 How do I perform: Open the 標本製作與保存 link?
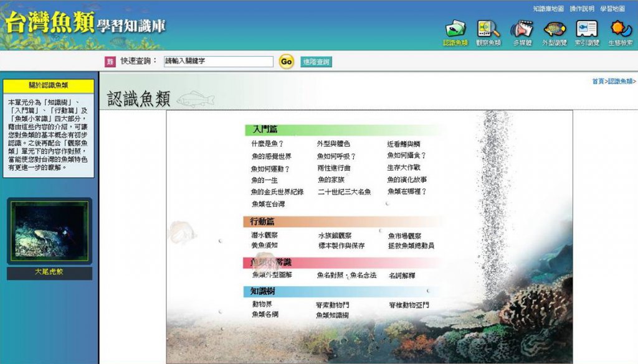[x=341, y=246]
